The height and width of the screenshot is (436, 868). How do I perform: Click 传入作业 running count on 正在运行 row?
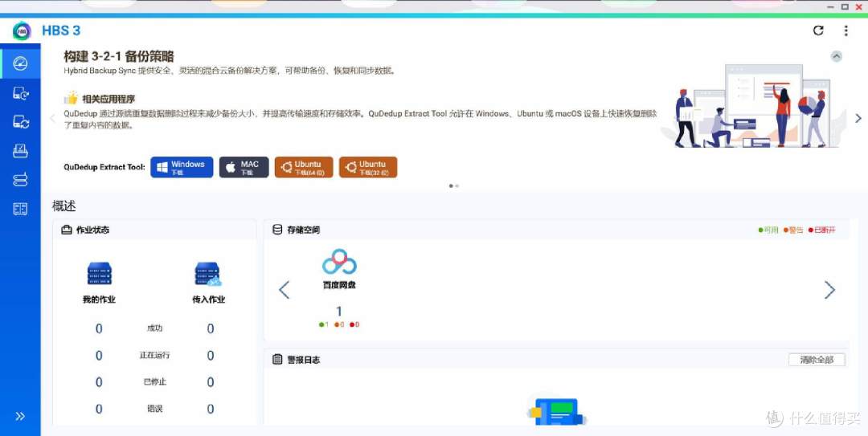pyautogui.click(x=211, y=355)
